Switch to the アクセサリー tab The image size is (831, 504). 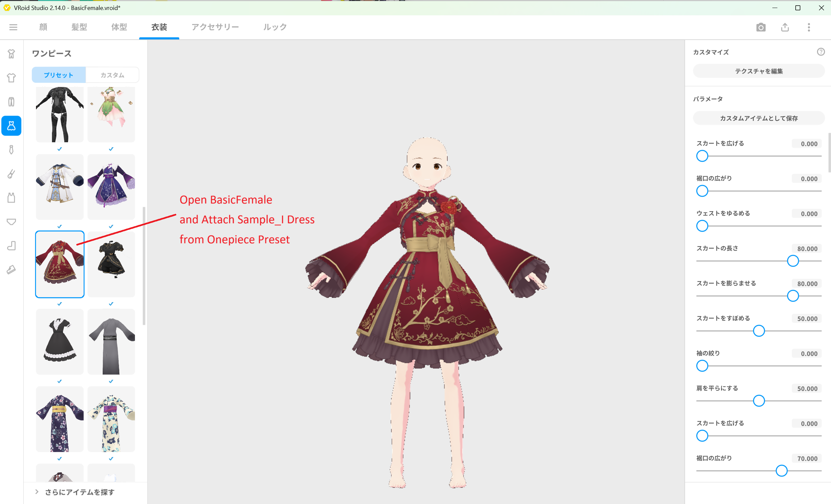point(215,27)
